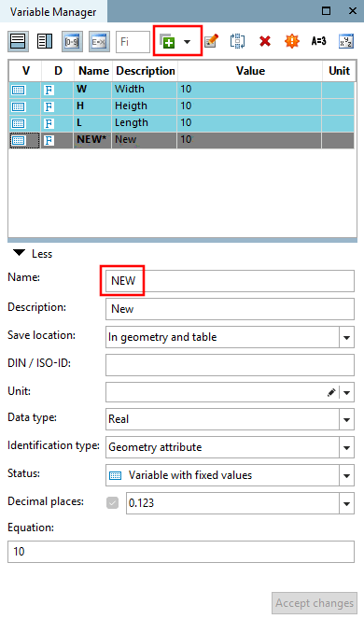Viewport: 364px width, 619px height.
Task: Click the F data type icon for H
Action: (49, 106)
